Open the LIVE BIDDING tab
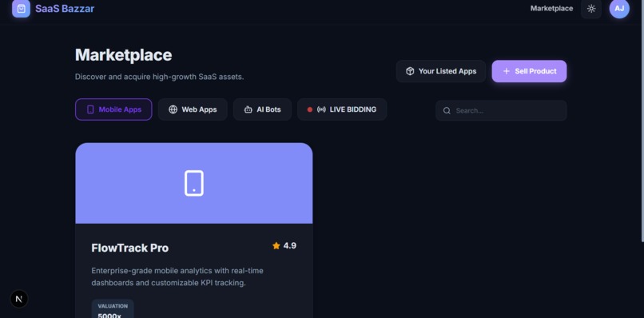Screen dimensions: 644x318 342,109
